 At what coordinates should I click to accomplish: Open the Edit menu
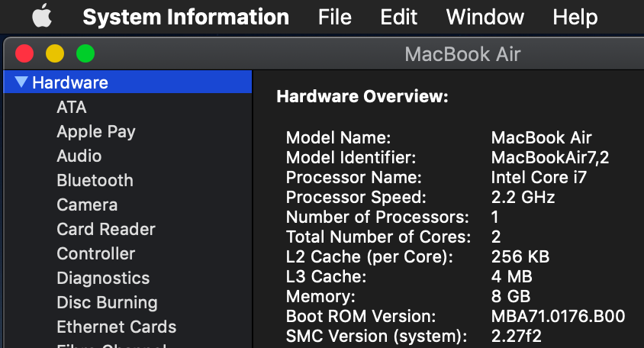(x=399, y=17)
